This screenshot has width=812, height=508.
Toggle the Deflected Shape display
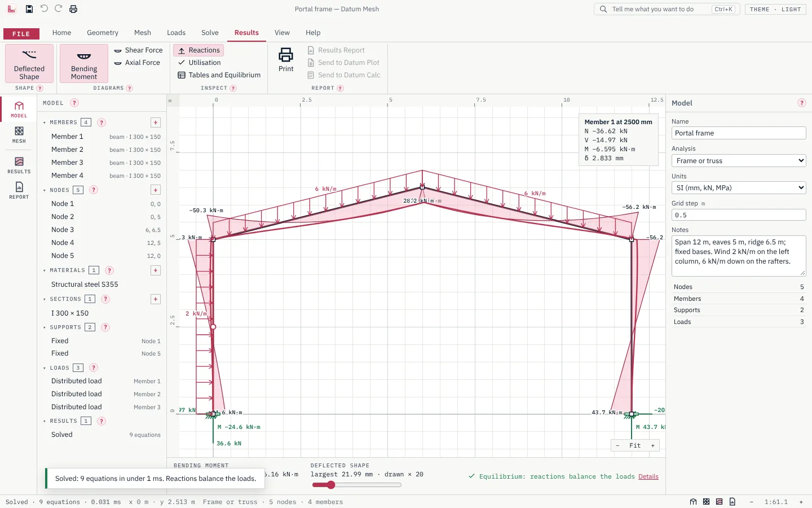pos(29,64)
